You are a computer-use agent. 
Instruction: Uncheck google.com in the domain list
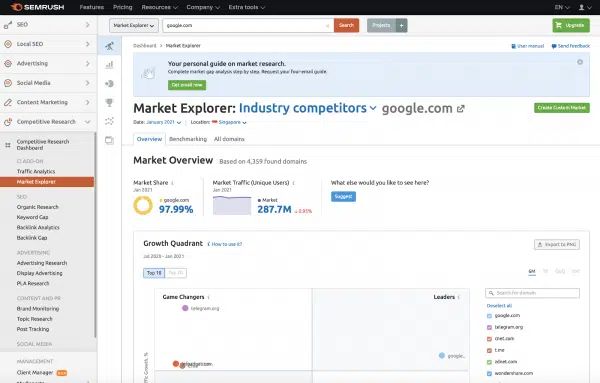coord(489,316)
